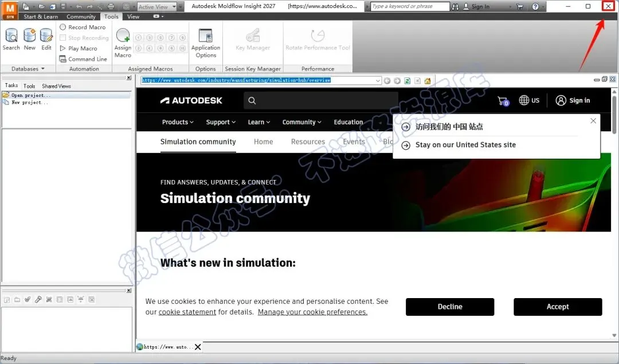
Task: Open the Autodesk website shopping cart
Action: [x=503, y=101]
